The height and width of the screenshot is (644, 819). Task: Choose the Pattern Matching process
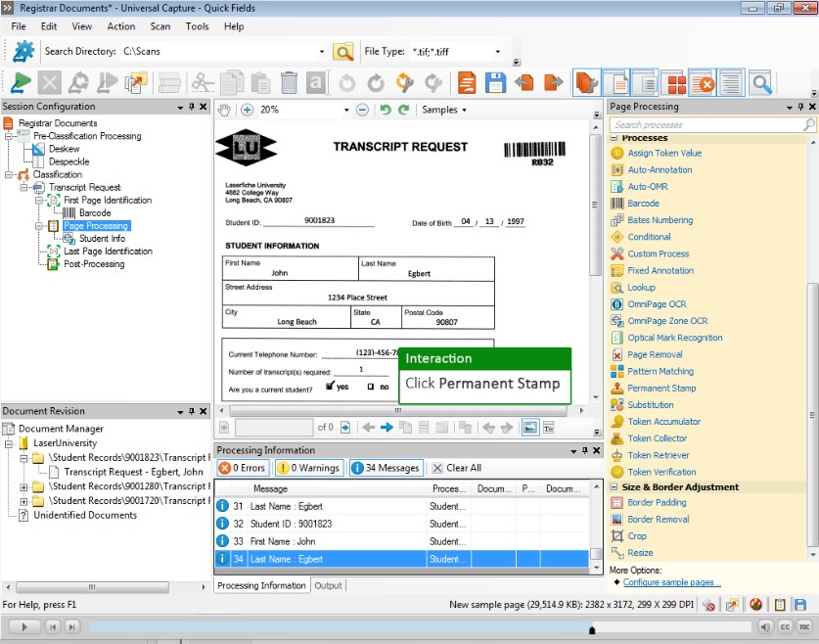(660, 371)
